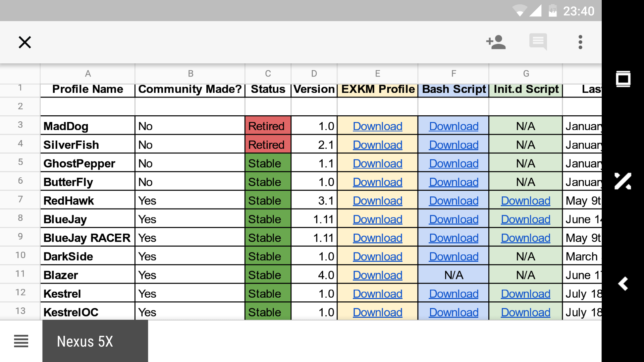The width and height of the screenshot is (644, 362).
Task: Open Blazer EXKM Profile Download link
Action: [x=377, y=275]
